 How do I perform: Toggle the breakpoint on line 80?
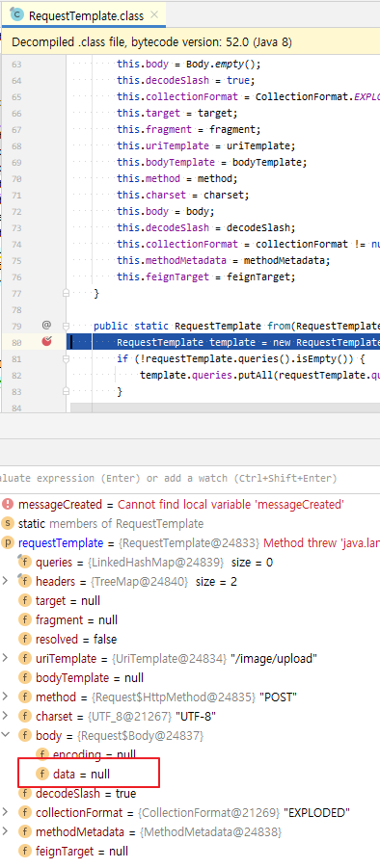click(46, 342)
